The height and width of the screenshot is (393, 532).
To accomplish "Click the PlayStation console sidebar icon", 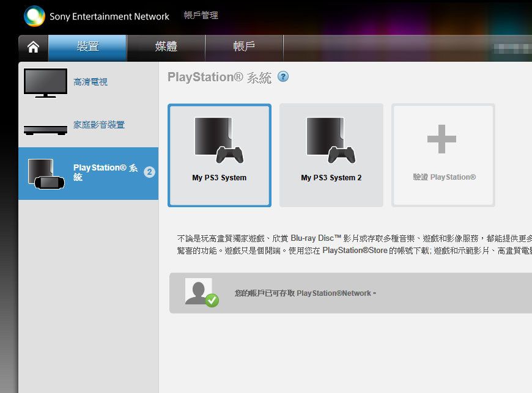I will (x=46, y=174).
